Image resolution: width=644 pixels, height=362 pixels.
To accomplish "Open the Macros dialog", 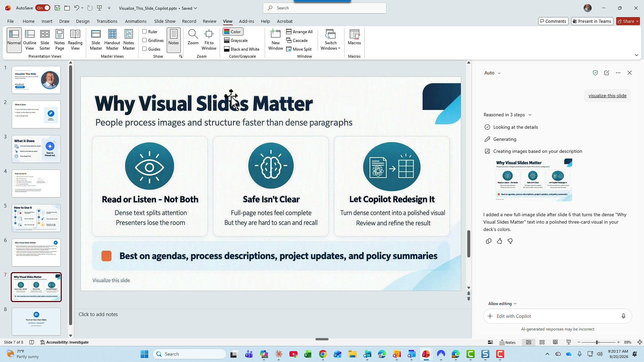I will pos(354,37).
